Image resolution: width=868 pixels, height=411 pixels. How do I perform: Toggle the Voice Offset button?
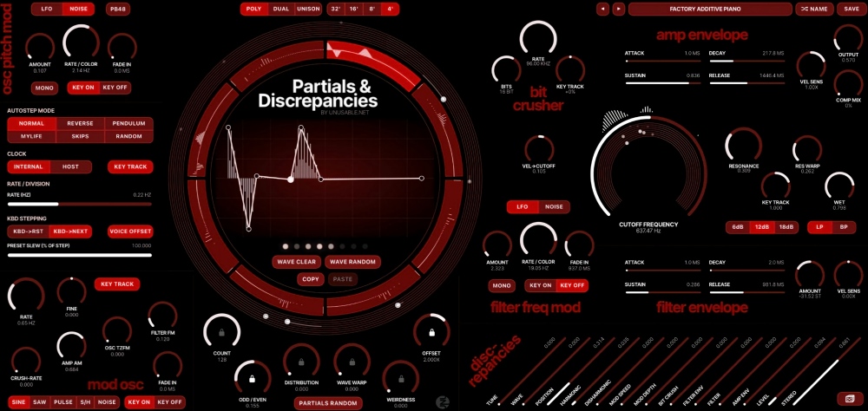(x=130, y=232)
